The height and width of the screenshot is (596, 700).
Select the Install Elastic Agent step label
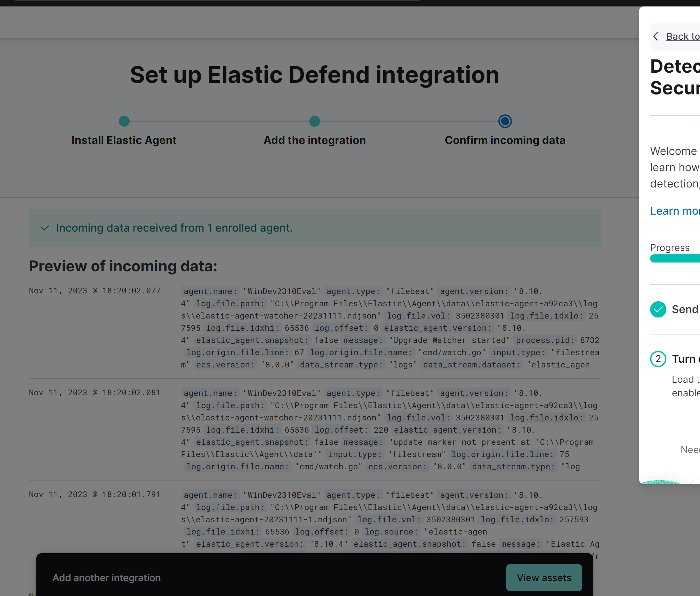124,140
